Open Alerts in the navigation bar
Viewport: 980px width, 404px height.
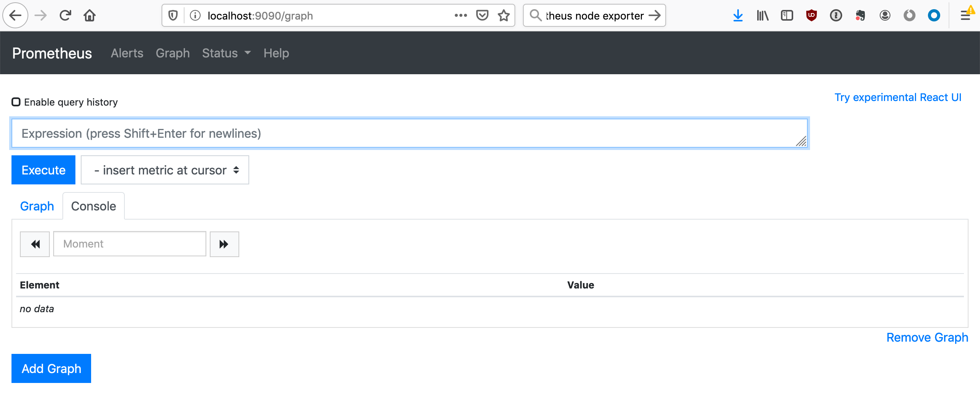click(127, 53)
